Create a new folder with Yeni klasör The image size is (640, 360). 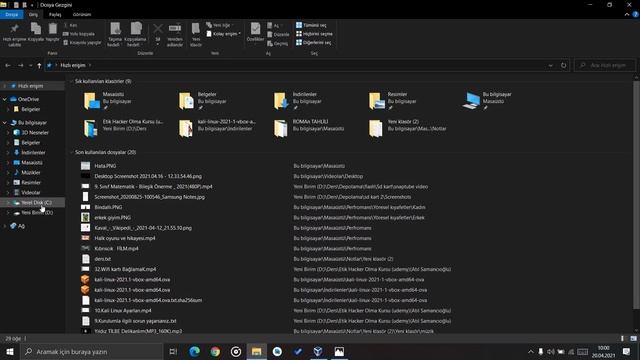pos(196,34)
